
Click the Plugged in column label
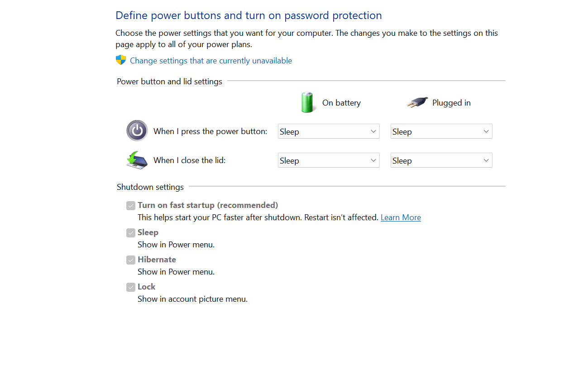click(451, 103)
